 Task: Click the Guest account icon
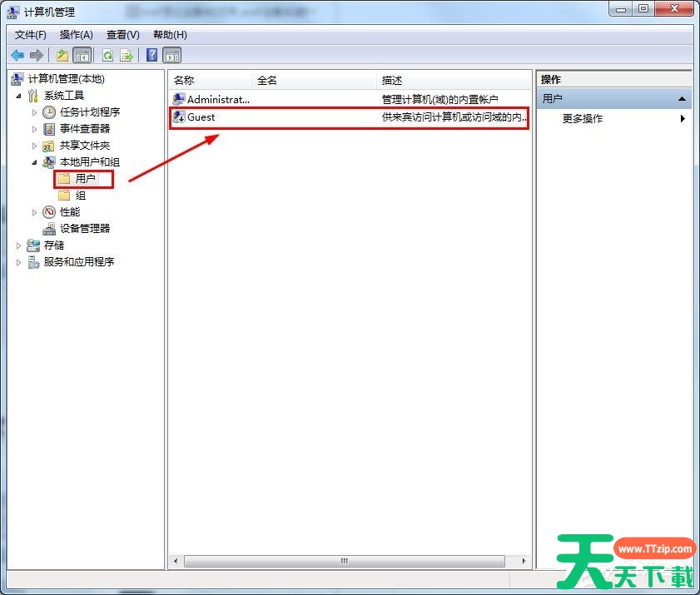(x=179, y=117)
